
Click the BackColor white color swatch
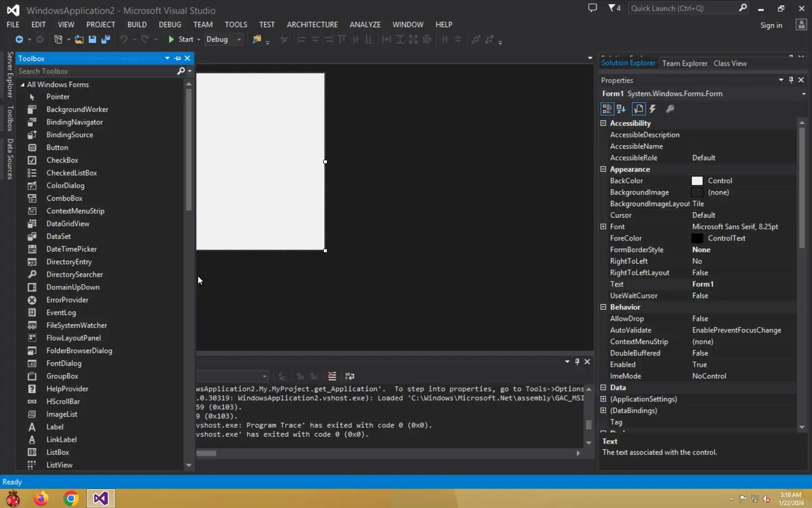pyautogui.click(x=697, y=181)
